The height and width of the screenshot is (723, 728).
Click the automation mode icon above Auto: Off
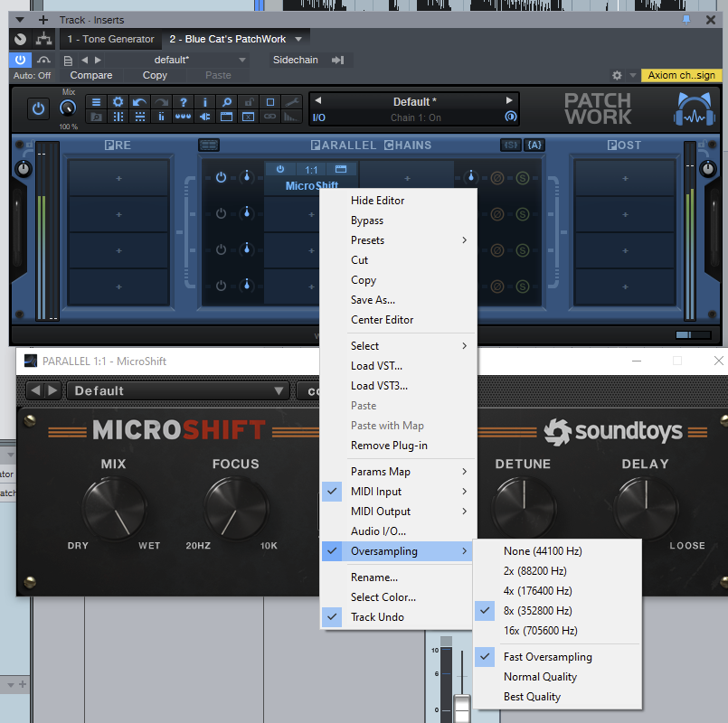point(43,60)
